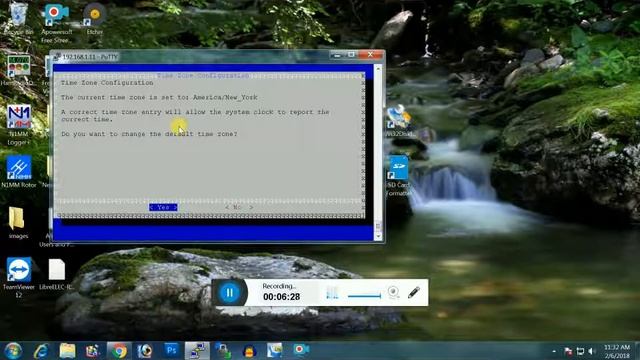
Task: Show hidden system tray icons arrow
Action: tap(554, 351)
